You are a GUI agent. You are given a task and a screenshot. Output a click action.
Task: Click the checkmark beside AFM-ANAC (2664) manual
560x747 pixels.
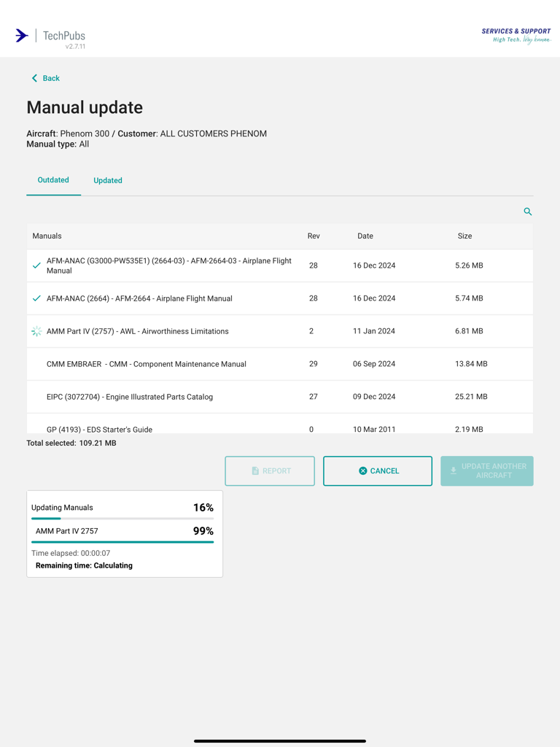(x=36, y=298)
